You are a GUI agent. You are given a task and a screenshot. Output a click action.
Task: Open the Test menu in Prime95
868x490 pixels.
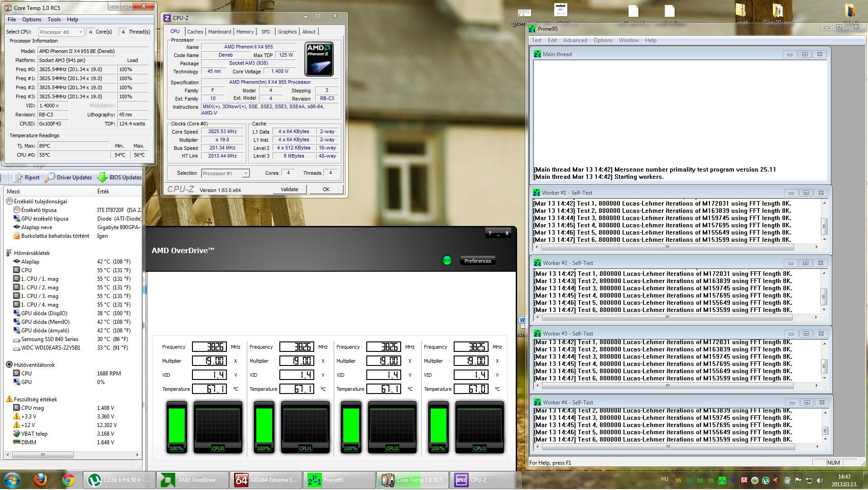tap(537, 40)
